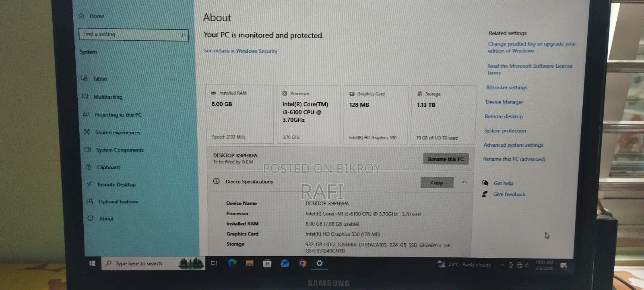Show hidden system tray icons
Screen dimensions: 644x290
[502, 265]
